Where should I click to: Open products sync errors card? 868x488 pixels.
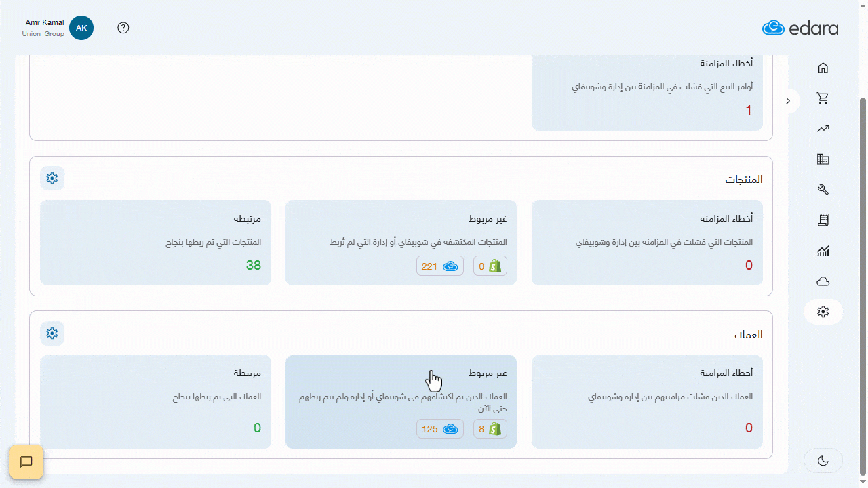pos(647,243)
